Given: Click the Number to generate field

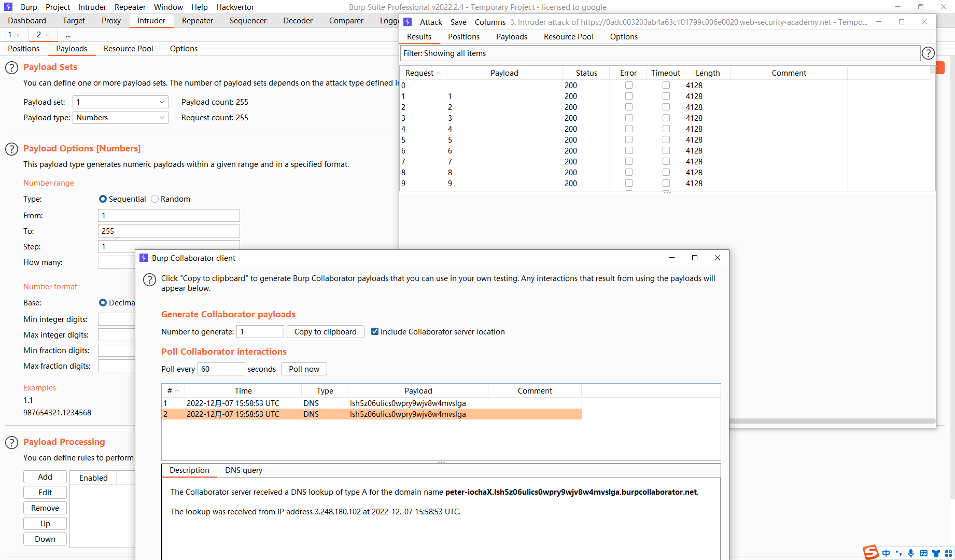Looking at the screenshot, I should (260, 332).
